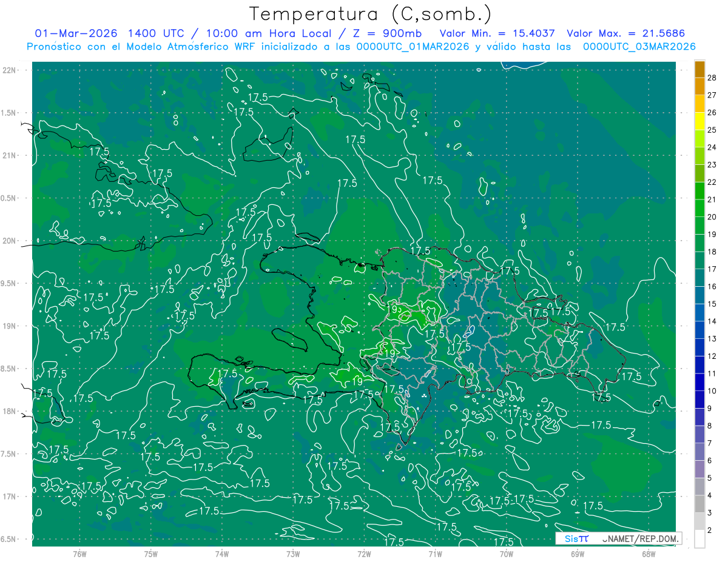Click the '15' color scale label
Image resolution: width=728 pixels, height=562 pixels.
point(712,304)
